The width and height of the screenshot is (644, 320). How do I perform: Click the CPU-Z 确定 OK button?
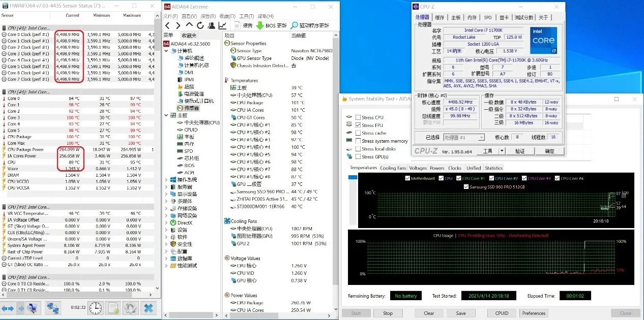click(x=549, y=151)
